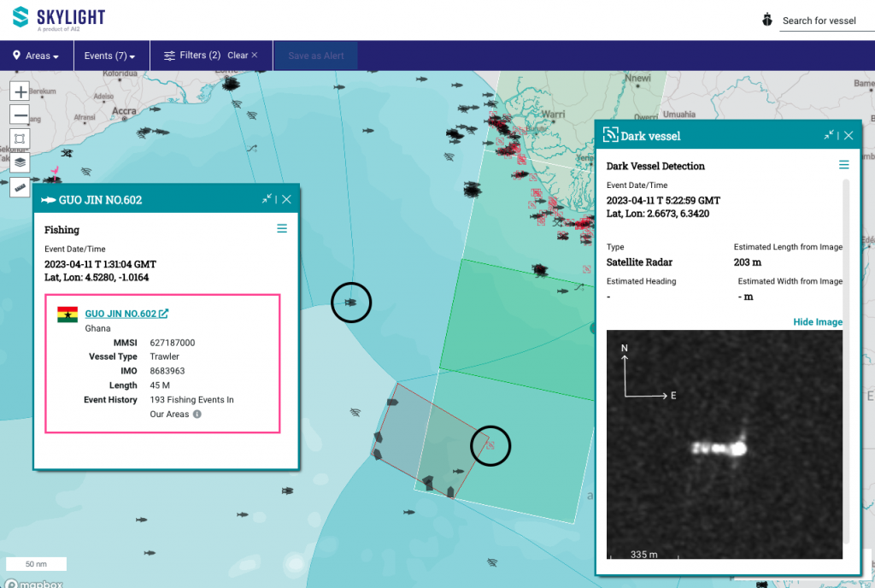Zoom in on the map
875x588 pixels.
(x=19, y=91)
